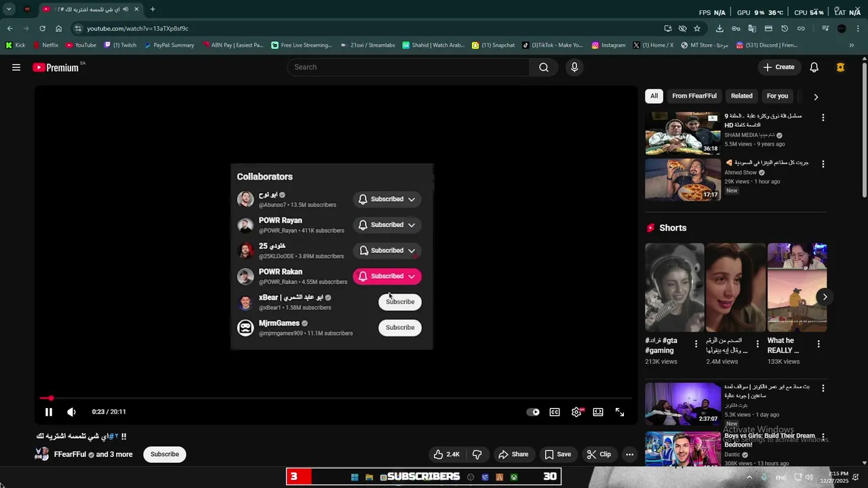Open browser home page button
Viewport: 868px width, 488px height.
58,28
